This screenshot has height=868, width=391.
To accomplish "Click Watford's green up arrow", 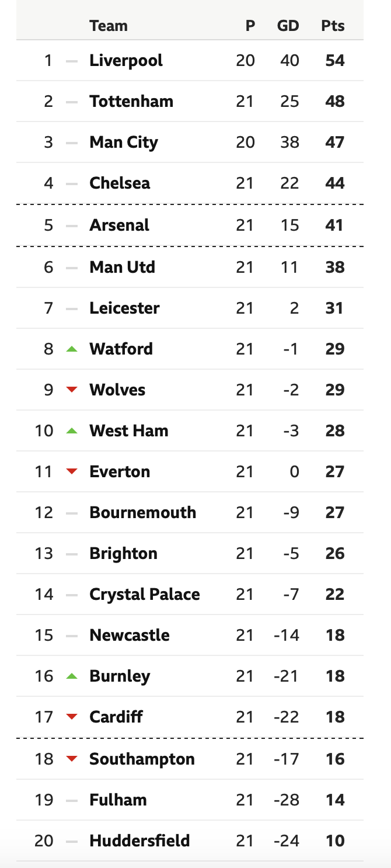I will click(x=72, y=349).
